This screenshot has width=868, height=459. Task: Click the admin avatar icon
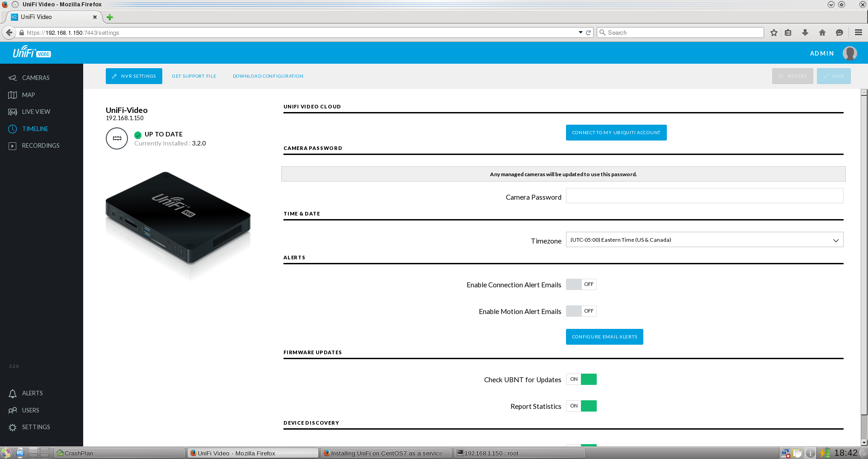tap(850, 53)
